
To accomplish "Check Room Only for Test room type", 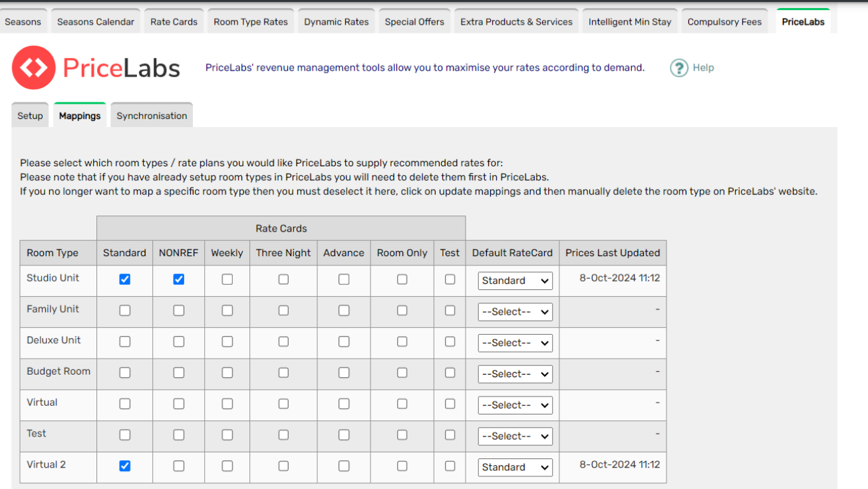I will point(402,435).
